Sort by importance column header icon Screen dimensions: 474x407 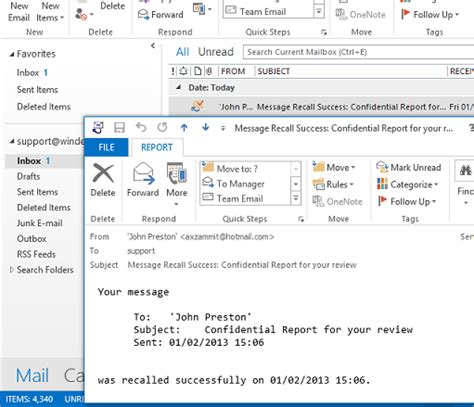pos(173,71)
